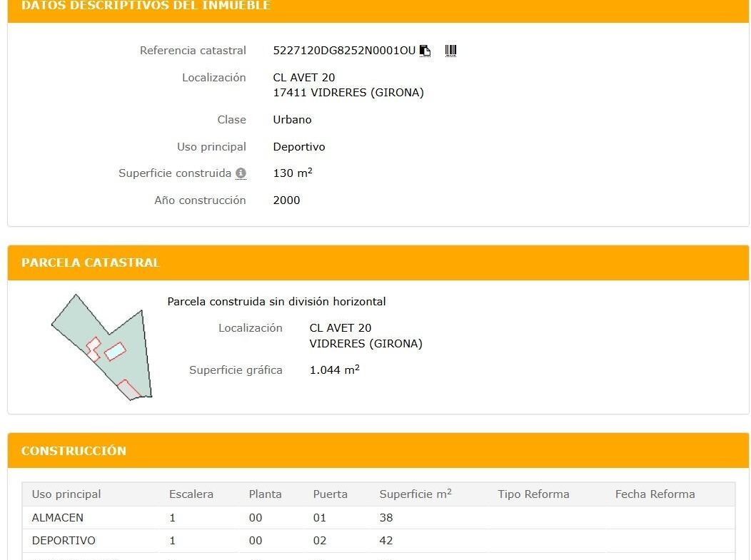Screen dimensions: 751x560
Task: Click the 1.044 m² graphic surface value
Action: 334,370
